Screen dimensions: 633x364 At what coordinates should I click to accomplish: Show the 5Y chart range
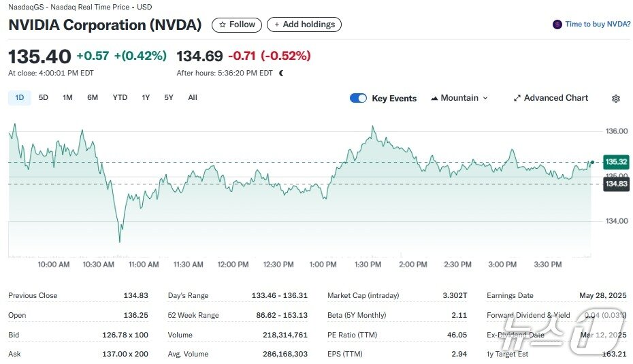(x=169, y=97)
